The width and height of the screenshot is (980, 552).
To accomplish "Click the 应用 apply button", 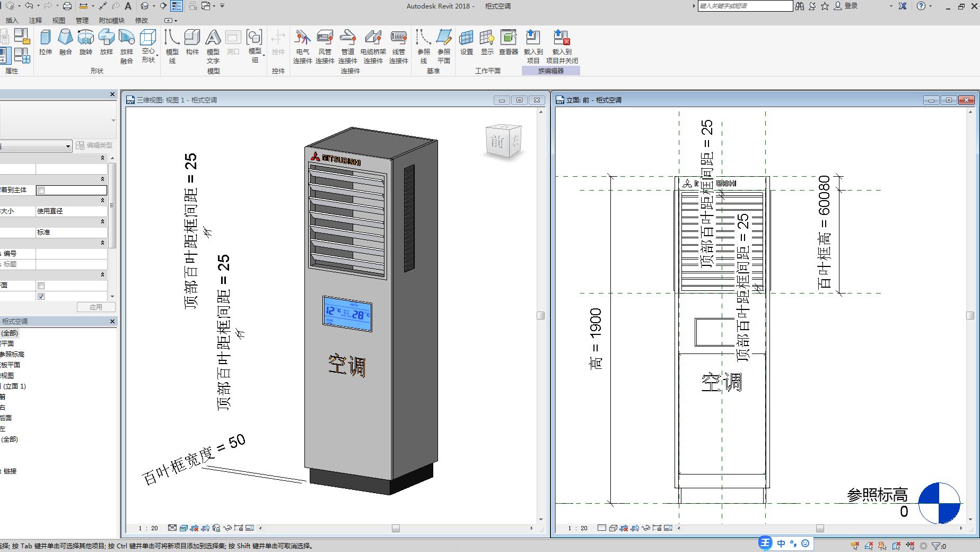I will [x=95, y=307].
